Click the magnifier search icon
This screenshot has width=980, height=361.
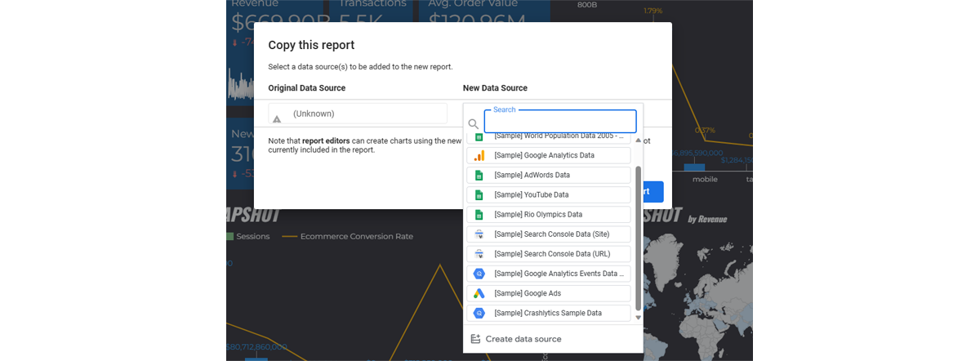473,124
